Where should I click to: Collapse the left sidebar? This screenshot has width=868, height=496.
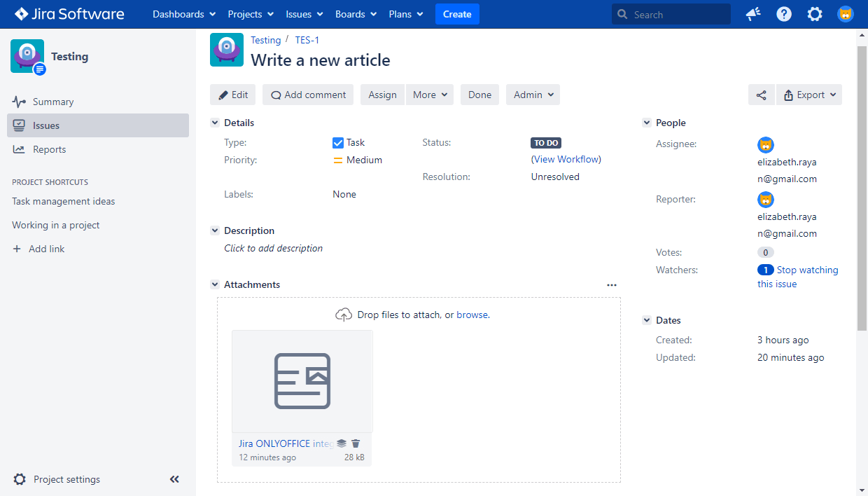pyautogui.click(x=174, y=479)
